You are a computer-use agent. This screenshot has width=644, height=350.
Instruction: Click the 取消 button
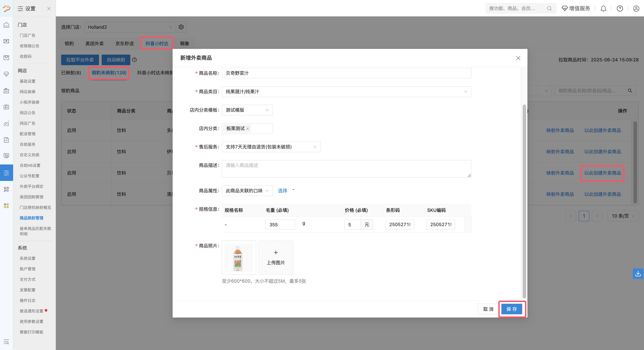(488, 309)
